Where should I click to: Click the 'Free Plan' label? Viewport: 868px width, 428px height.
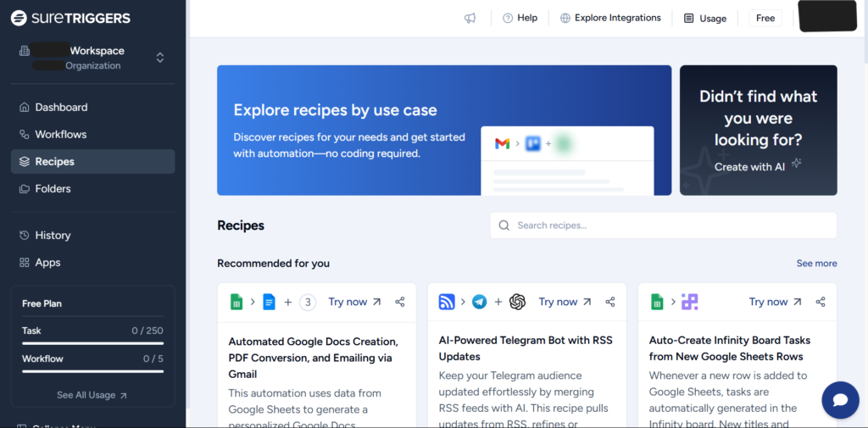42,303
